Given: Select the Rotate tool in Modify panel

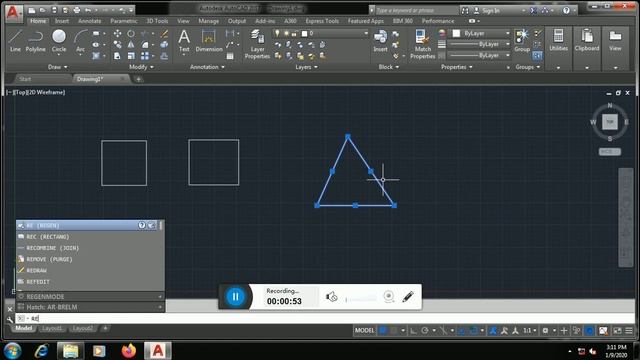Looking at the screenshot, I should 131,33.
